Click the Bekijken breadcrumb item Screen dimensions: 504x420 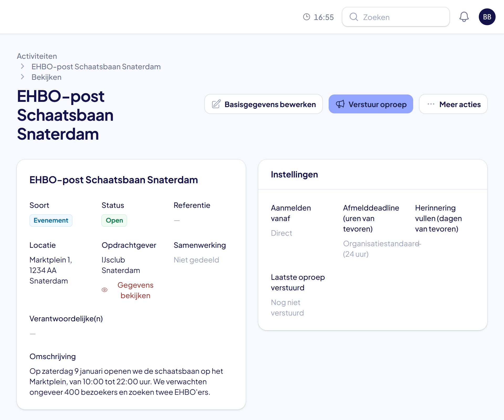[x=46, y=77]
